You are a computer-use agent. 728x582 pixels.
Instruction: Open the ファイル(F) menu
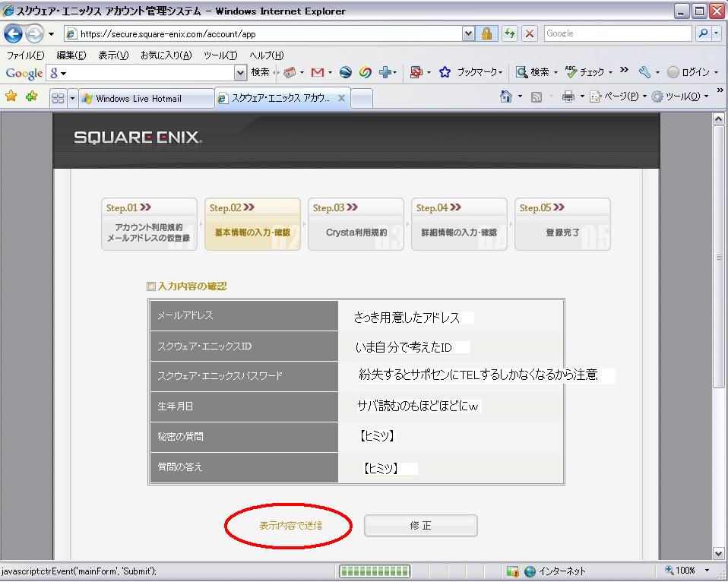pyautogui.click(x=26, y=55)
